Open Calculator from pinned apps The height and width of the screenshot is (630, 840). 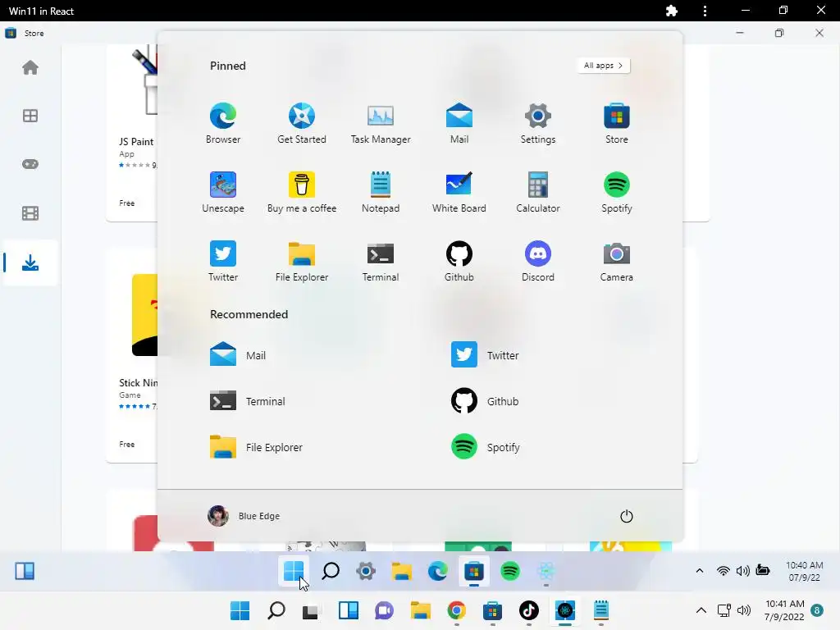(x=538, y=192)
